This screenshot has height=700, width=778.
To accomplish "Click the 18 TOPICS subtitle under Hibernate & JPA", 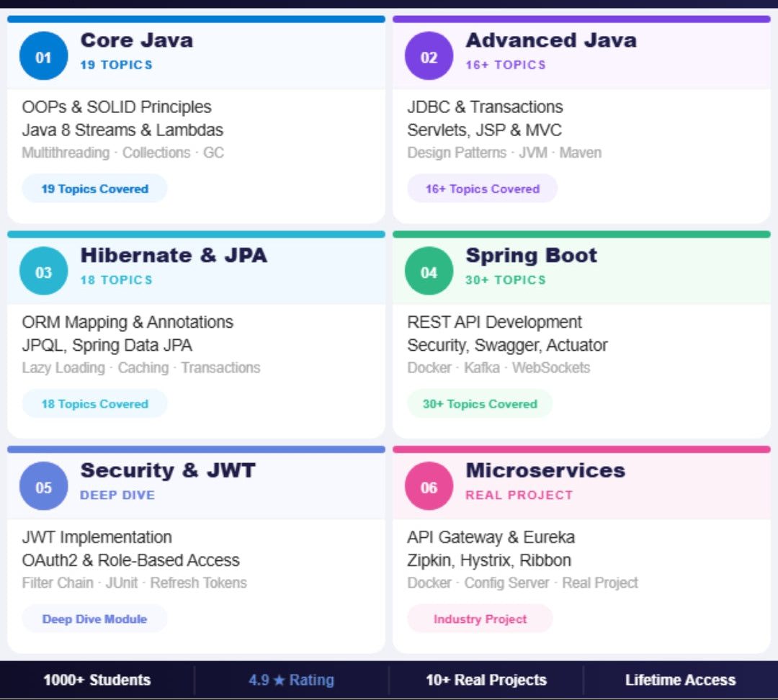I will pyautogui.click(x=117, y=280).
